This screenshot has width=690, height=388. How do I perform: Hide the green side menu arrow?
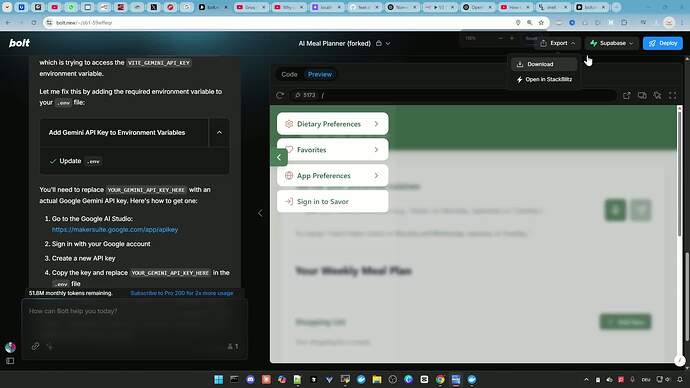coord(279,157)
